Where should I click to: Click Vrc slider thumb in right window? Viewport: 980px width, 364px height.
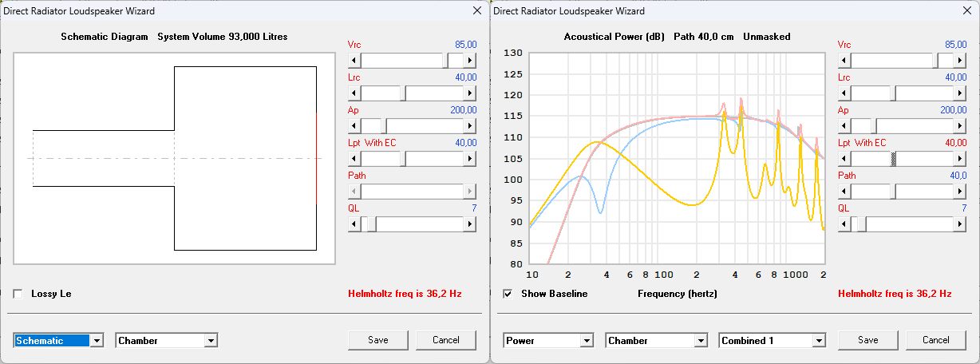[x=935, y=61]
